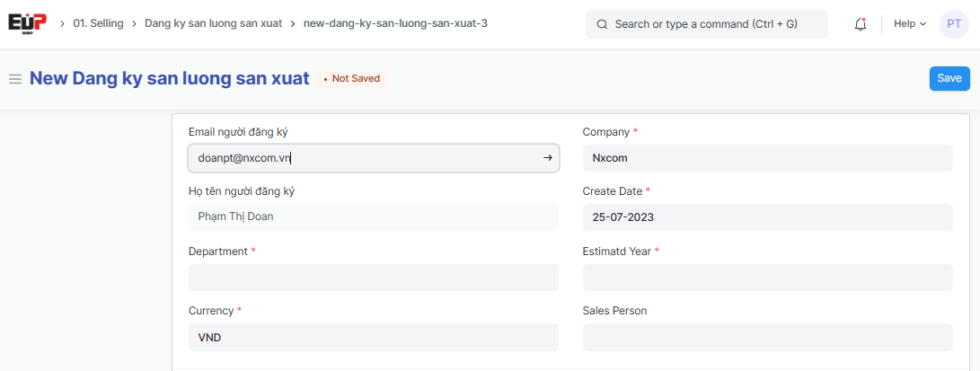The width and height of the screenshot is (980, 371).
Task: Click the arrow icon in email field
Action: click(547, 158)
